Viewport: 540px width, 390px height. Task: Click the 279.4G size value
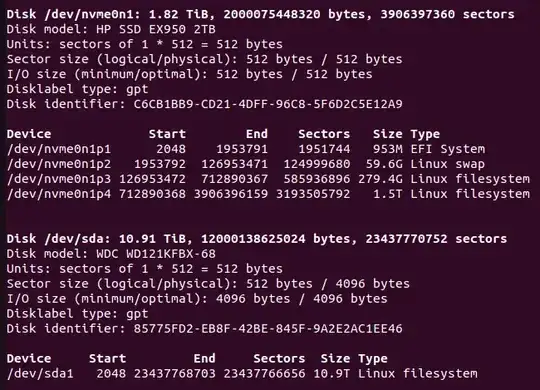(x=380, y=179)
